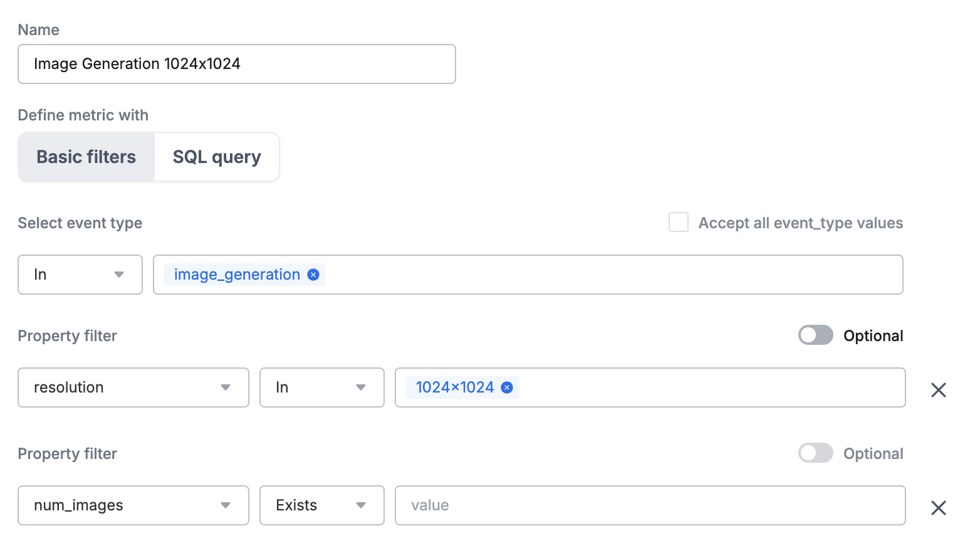Click the image_generation chip label
The width and height of the screenshot is (980, 543).
click(237, 274)
